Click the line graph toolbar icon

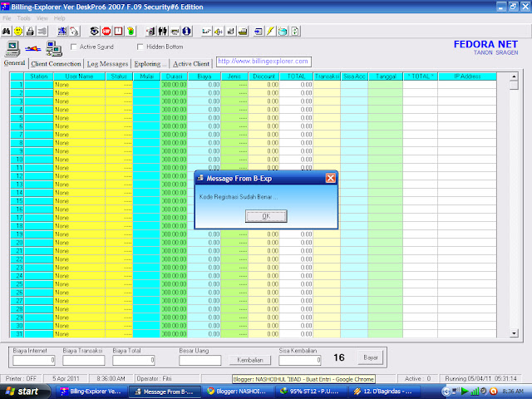(x=206, y=32)
